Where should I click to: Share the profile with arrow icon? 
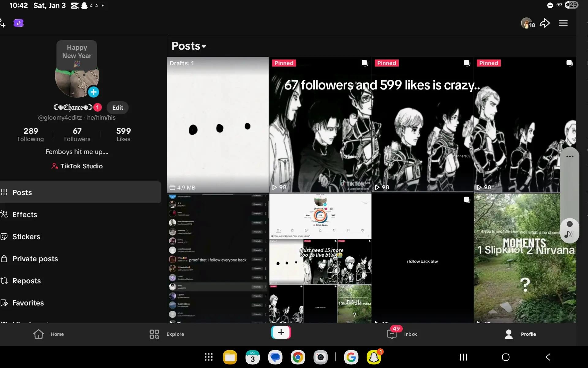pyautogui.click(x=545, y=23)
